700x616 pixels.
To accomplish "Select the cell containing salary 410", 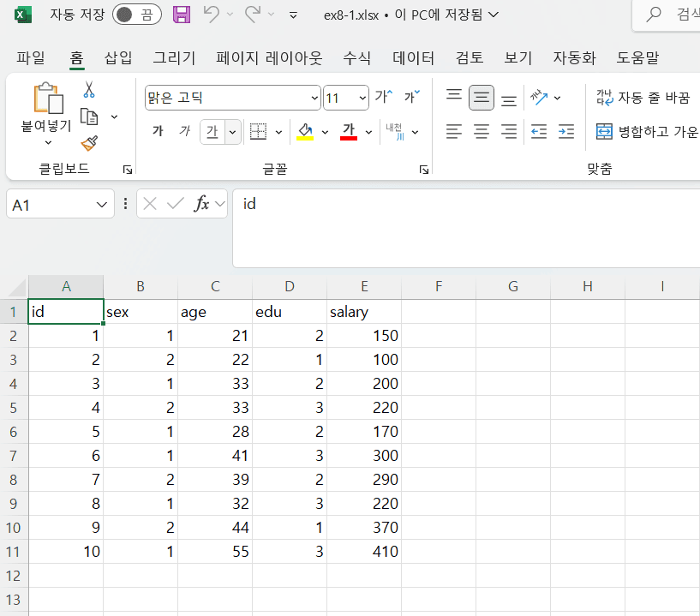I will (364, 552).
